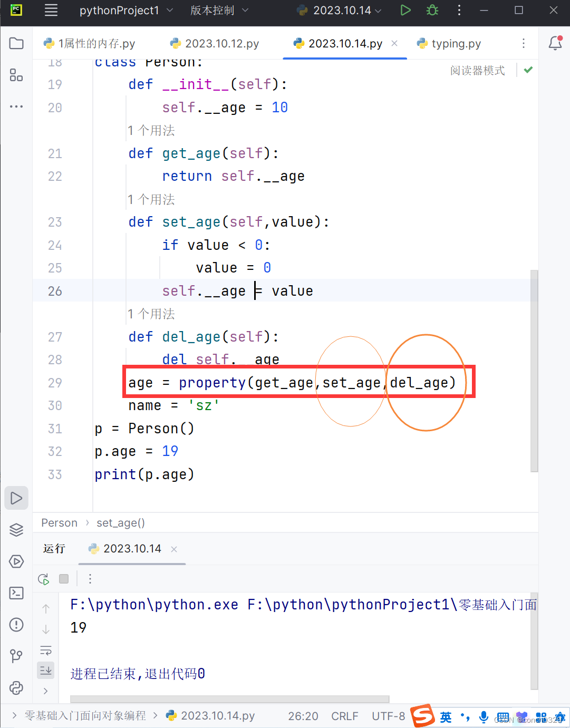
Task: Click the up arrow in run panel
Action: pos(46,608)
